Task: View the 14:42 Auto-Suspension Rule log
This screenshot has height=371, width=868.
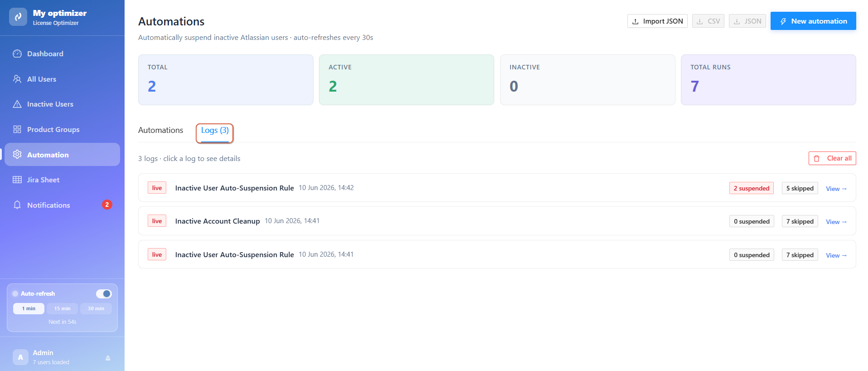Action: pos(836,189)
